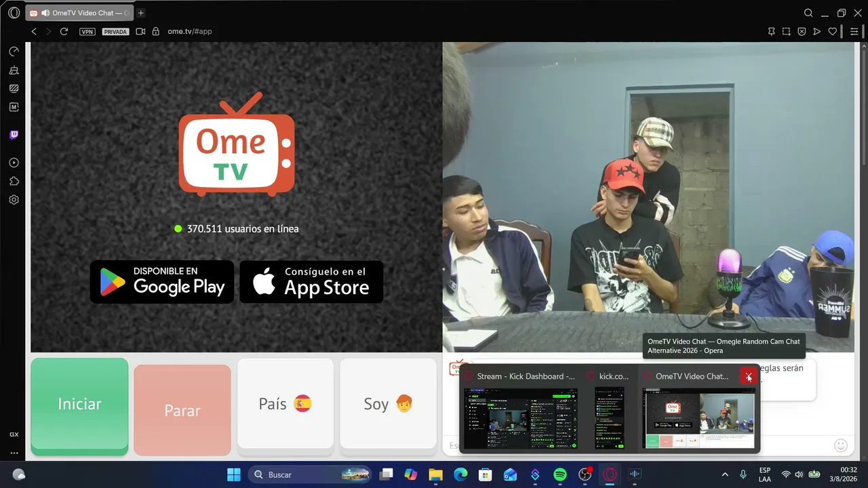Select the OmeTV Video Chat preview thumbnail
This screenshot has width=868, height=488.
coord(698,418)
